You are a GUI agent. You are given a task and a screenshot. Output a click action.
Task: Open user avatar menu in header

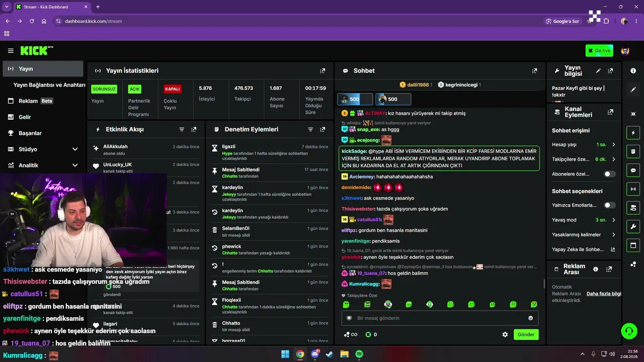pos(625,51)
